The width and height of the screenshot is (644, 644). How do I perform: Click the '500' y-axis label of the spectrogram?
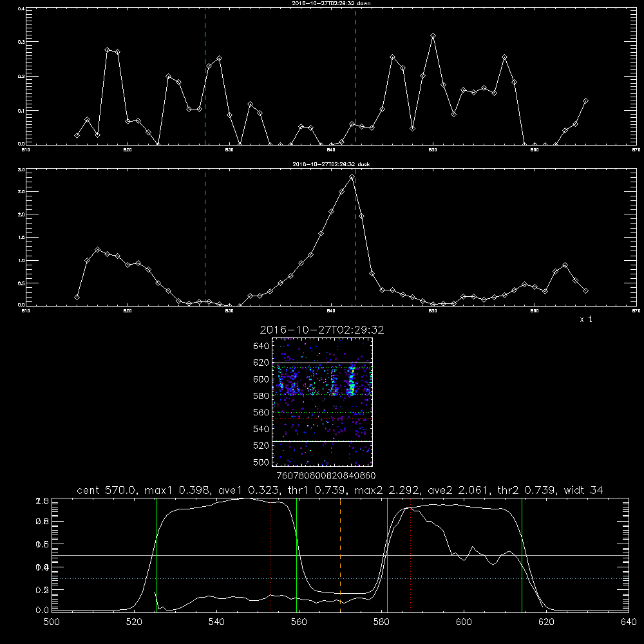point(261,462)
